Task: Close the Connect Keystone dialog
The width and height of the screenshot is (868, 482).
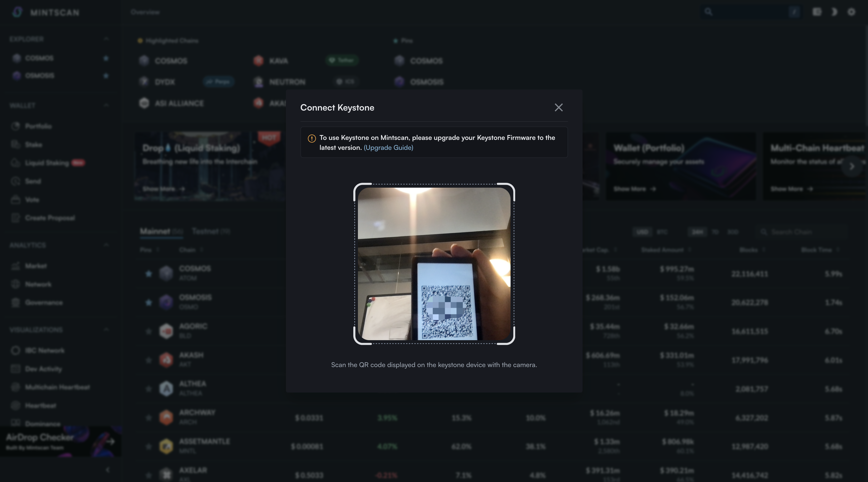Action: 558,107
